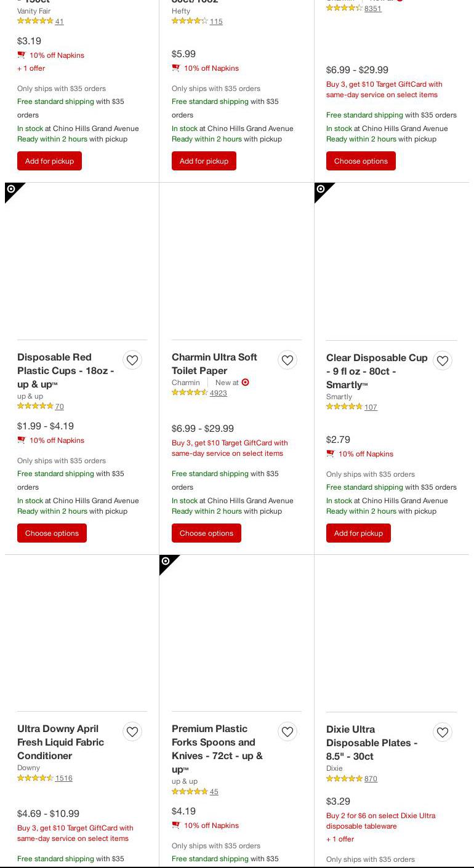Heart the Premium Plastic Forks Spoons Knives
Image resolution: width=474 pixels, height=868 pixels.
tap(287, 731)
